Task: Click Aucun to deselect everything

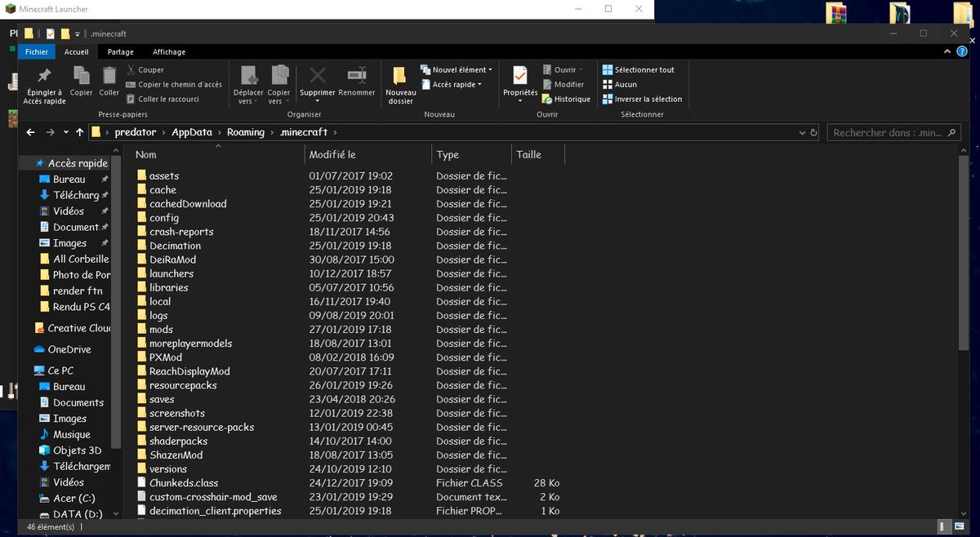Action: (620, 84)
